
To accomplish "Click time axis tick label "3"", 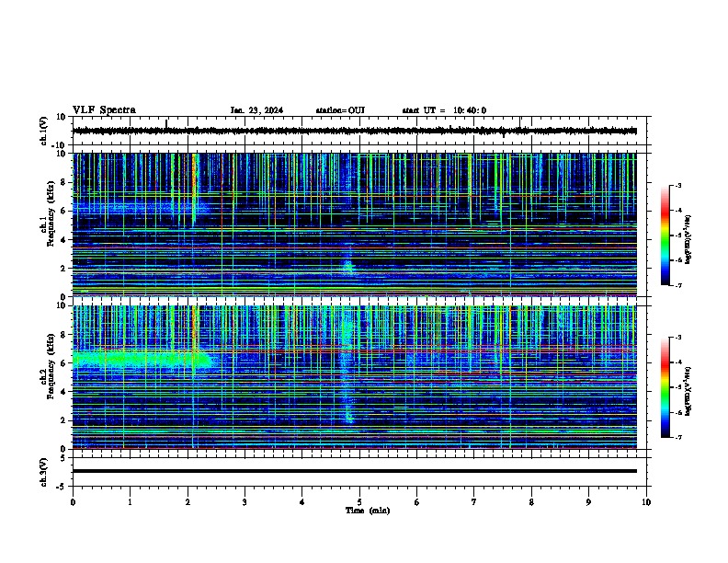I will pyautogui.click(x=245, y=502).
